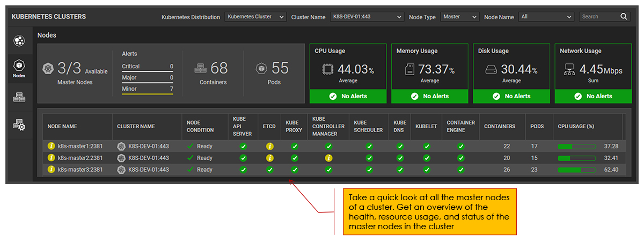
Task: Open the Node Type dropdown
Action: pyautogui.click(x=459, y=17)
